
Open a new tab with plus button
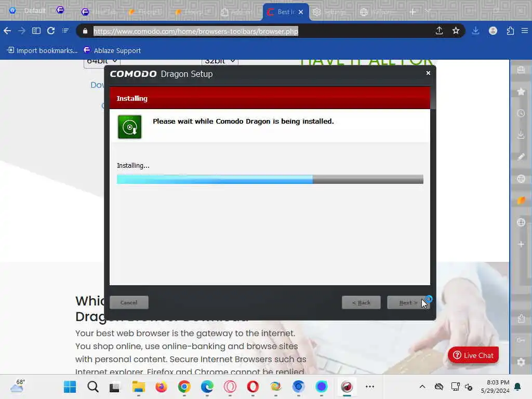pyautogui.click(x=413, y=12)
